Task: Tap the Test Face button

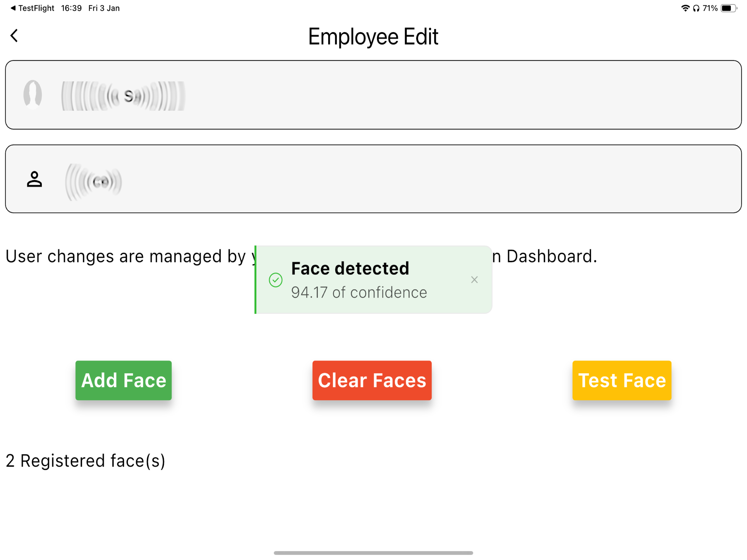Action: coord(622,380)
